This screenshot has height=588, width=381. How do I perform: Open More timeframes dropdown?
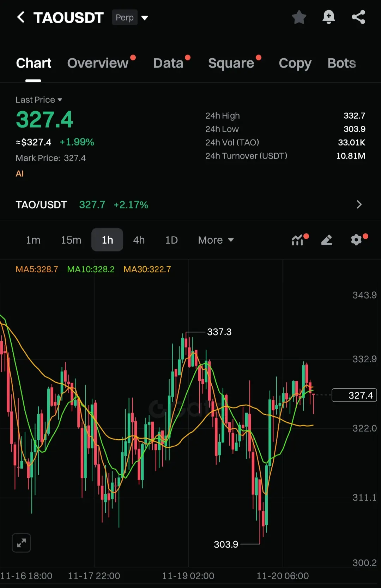[x=216, y=240]
